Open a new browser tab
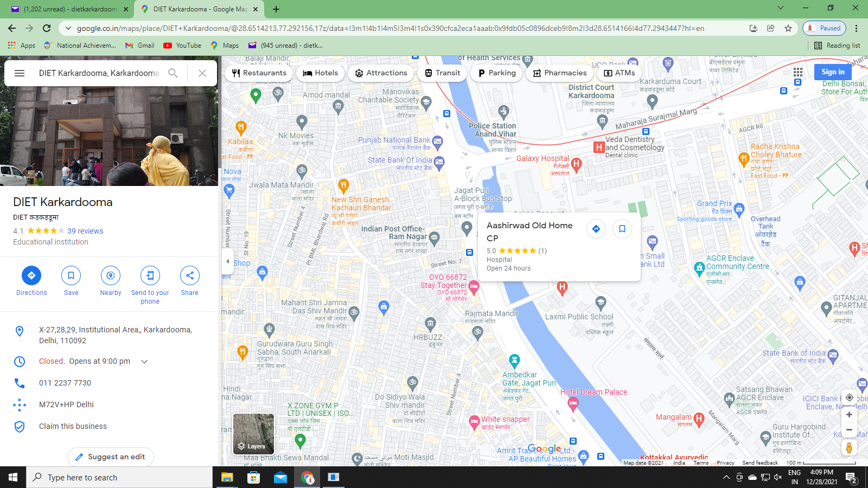868x488 pixels. tap(276, 9)
